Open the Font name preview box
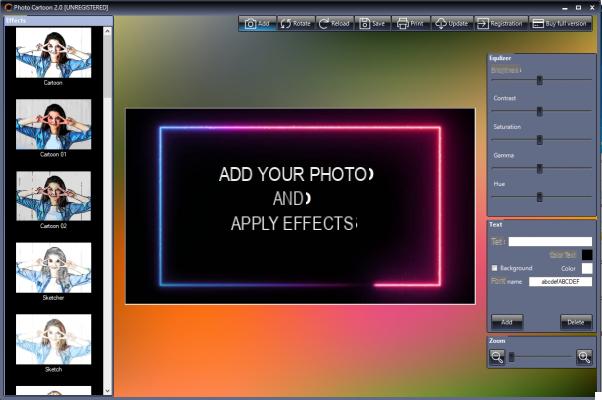Image resolution: width=602 pixels, height=400 pixels. click(560, 282)
